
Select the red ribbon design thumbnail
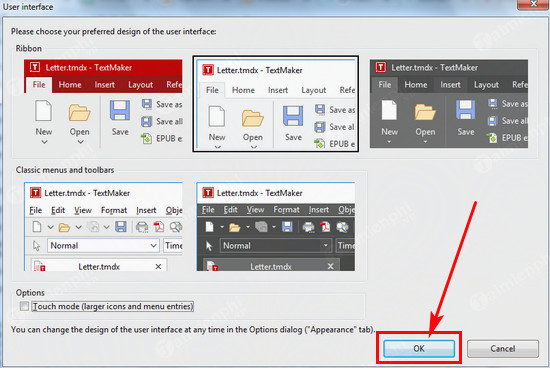click(103, 103)
